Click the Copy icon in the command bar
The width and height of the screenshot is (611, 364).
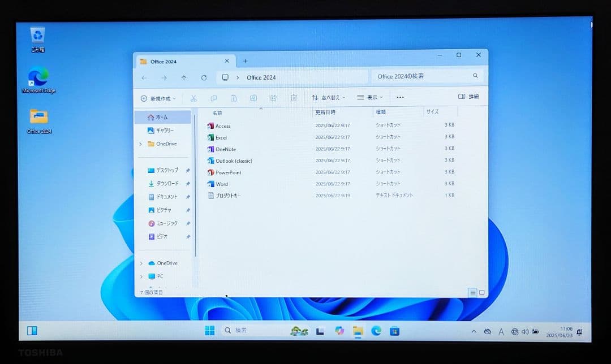[214, 98]
